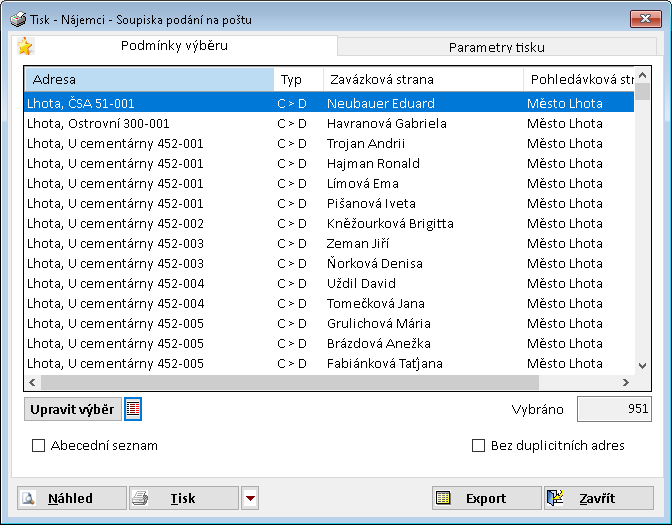Select the Podmínky výběru tab
This screenshot has height=525, width=672.
click(x=174, y=45)
